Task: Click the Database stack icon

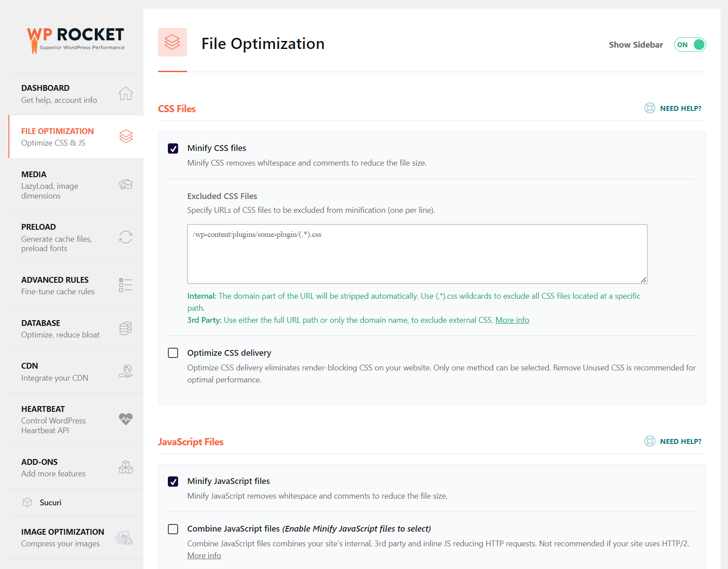Action: (126, 328)
